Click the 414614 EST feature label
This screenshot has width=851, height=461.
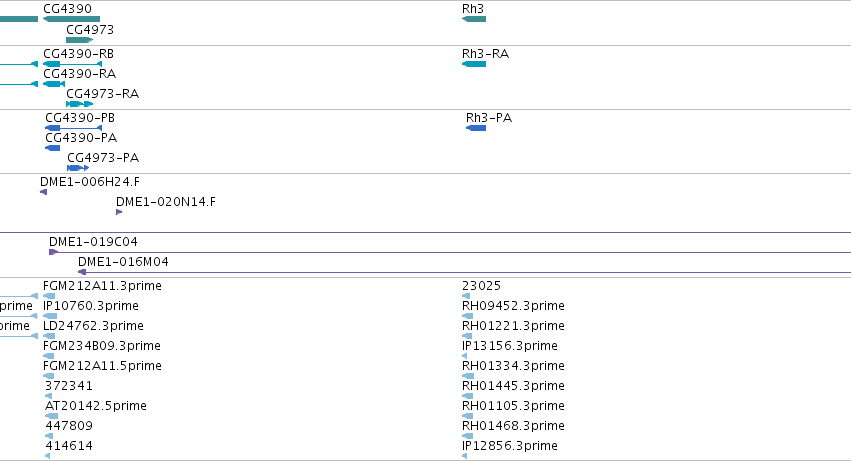69,446
